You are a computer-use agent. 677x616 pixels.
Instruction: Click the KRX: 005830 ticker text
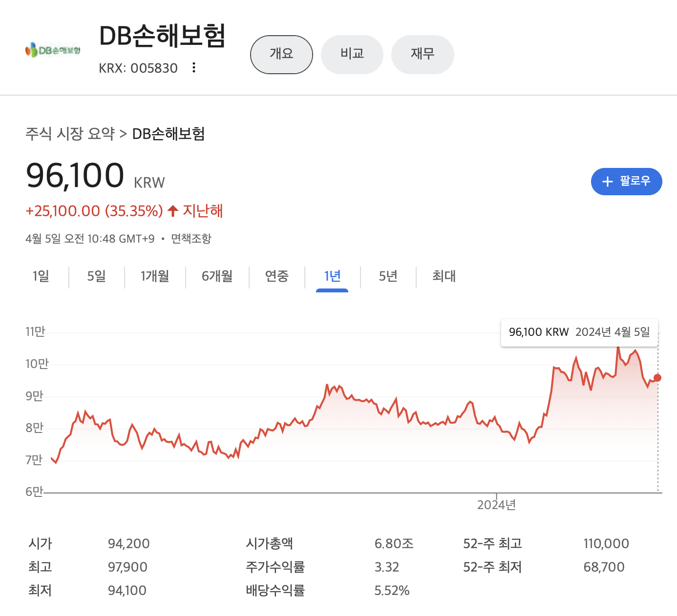(x=138, y=68)
